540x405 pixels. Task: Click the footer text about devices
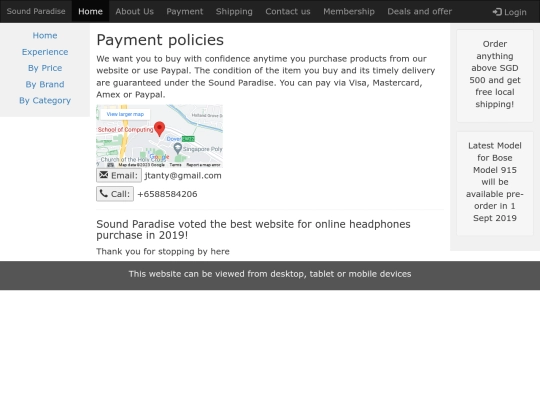pyautogui.click(x=270, y=274)
